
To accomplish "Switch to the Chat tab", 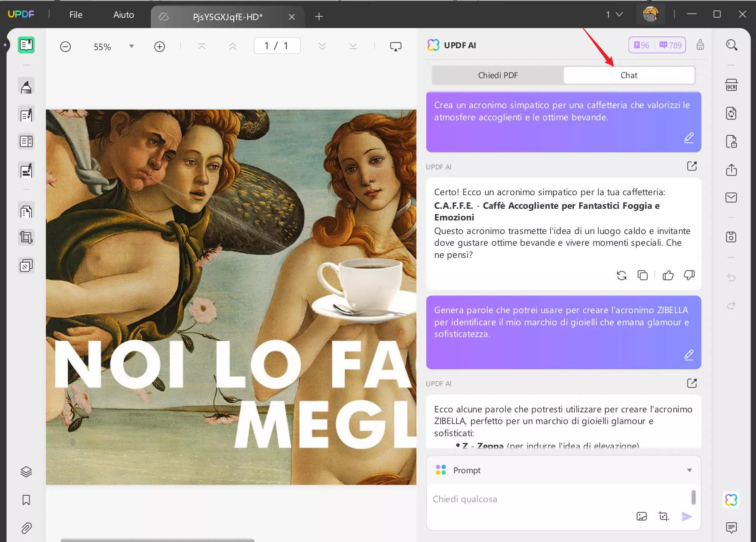I will (x=629, y=75).
